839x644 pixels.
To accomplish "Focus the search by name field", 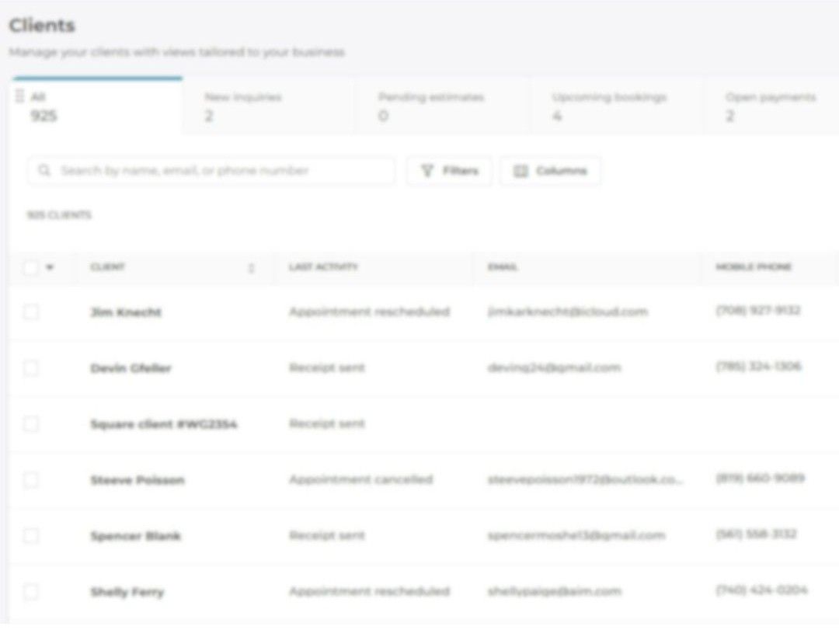I will point(211,171).
